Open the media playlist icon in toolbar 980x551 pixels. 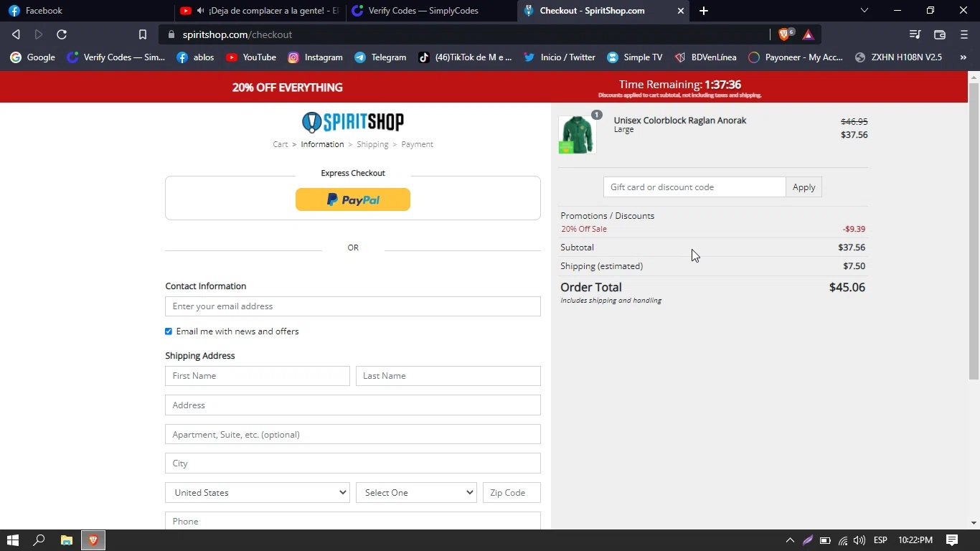[x=915, y=34]
